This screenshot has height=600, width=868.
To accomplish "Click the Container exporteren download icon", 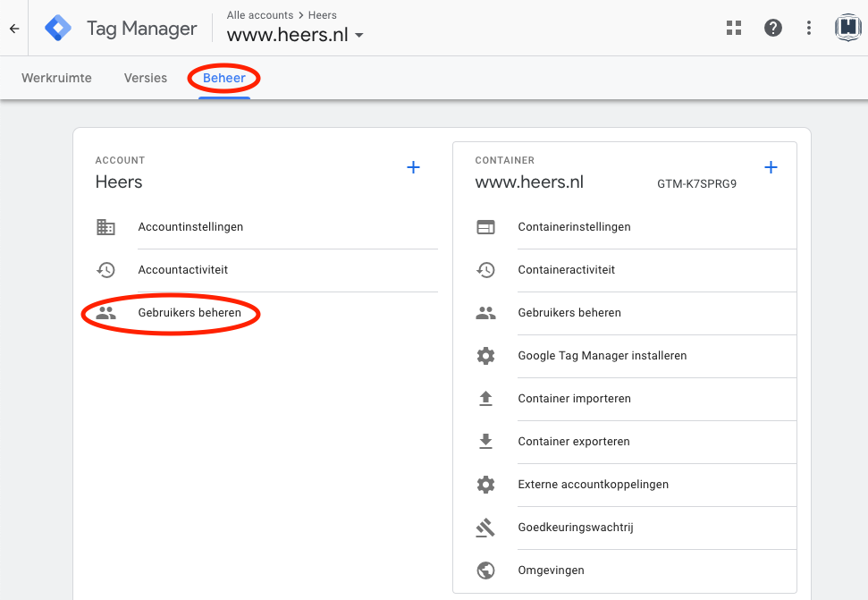I will (486, 442).
